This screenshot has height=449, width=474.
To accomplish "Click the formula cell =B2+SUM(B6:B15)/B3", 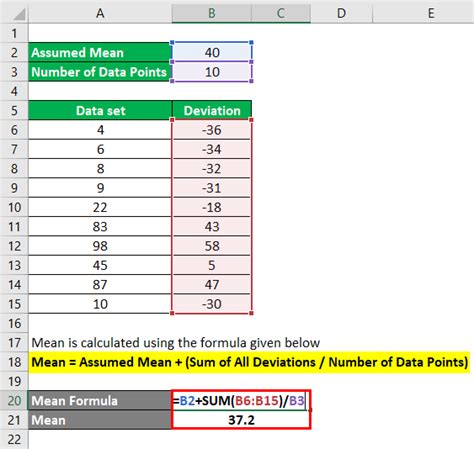I will point(241,401).
